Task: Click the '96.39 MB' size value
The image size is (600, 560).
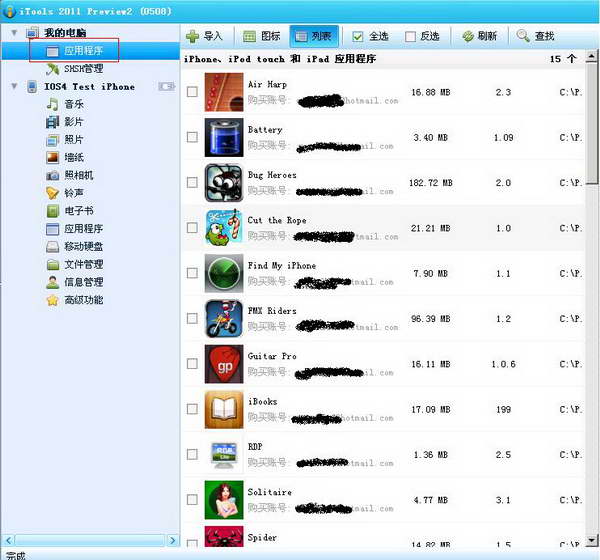Action: click(x=431, y=319)
